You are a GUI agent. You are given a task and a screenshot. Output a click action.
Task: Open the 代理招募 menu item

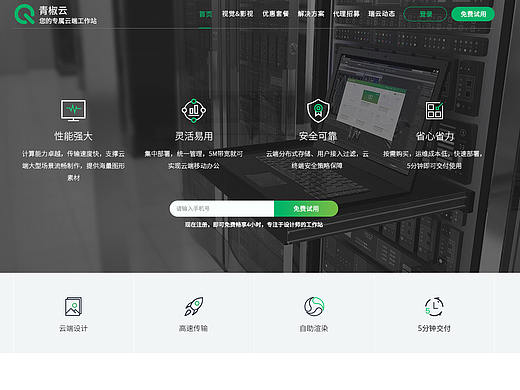click(x=346, y=14)
